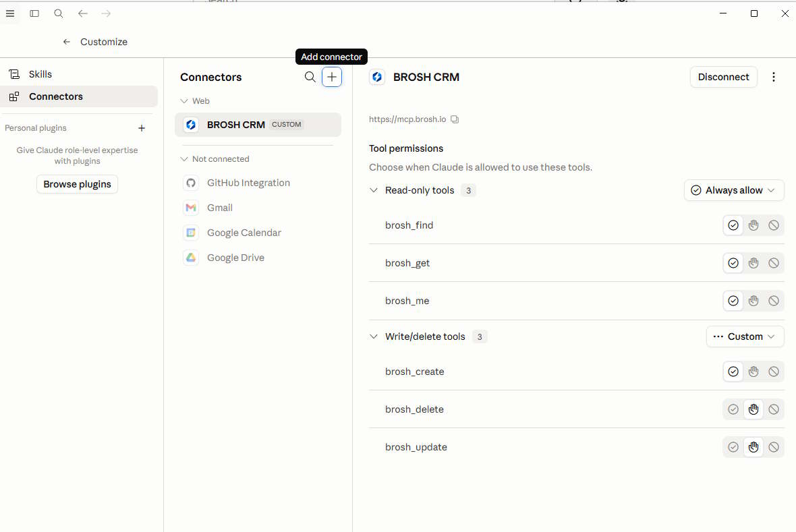This screenshot has height=532, width=796.
Task: Set brosh_update to always allow
Action: point(733,447)
